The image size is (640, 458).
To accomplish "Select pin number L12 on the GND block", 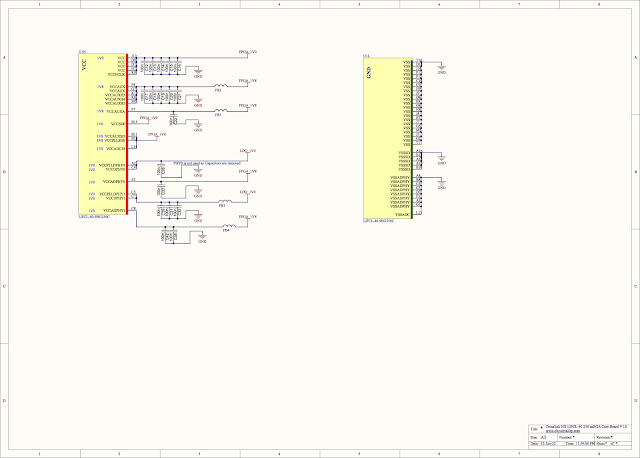I will tap(419, 212).
